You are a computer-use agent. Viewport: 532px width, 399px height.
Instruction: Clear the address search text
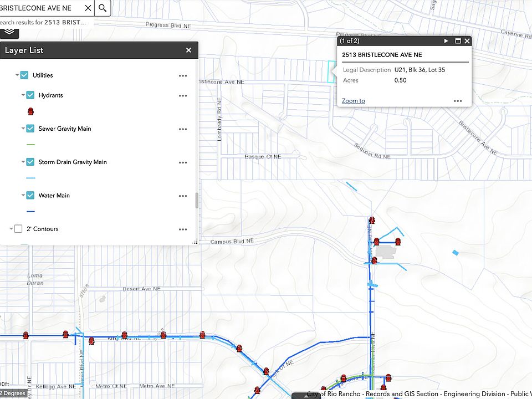[x=88, y=8]
